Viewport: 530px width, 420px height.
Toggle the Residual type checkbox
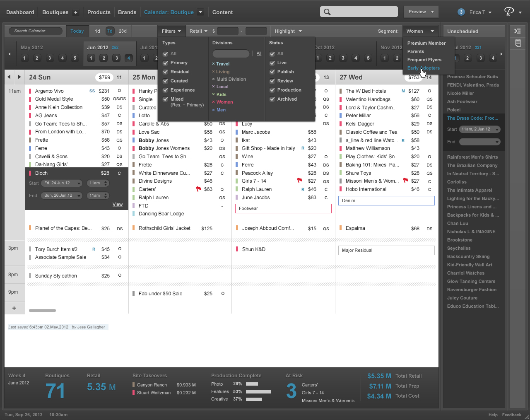[166, 72]
